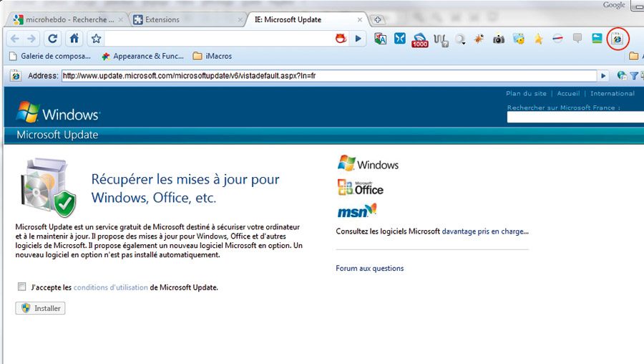Open Appearance & Func... bookmark
The height and width of the screenshot is (364, 644).
tap(143, 56)
